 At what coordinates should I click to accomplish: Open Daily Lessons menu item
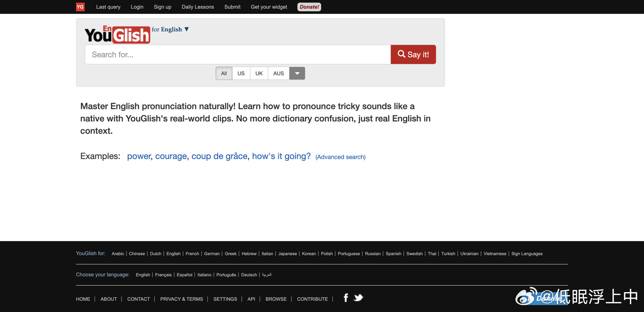point(198,7)
